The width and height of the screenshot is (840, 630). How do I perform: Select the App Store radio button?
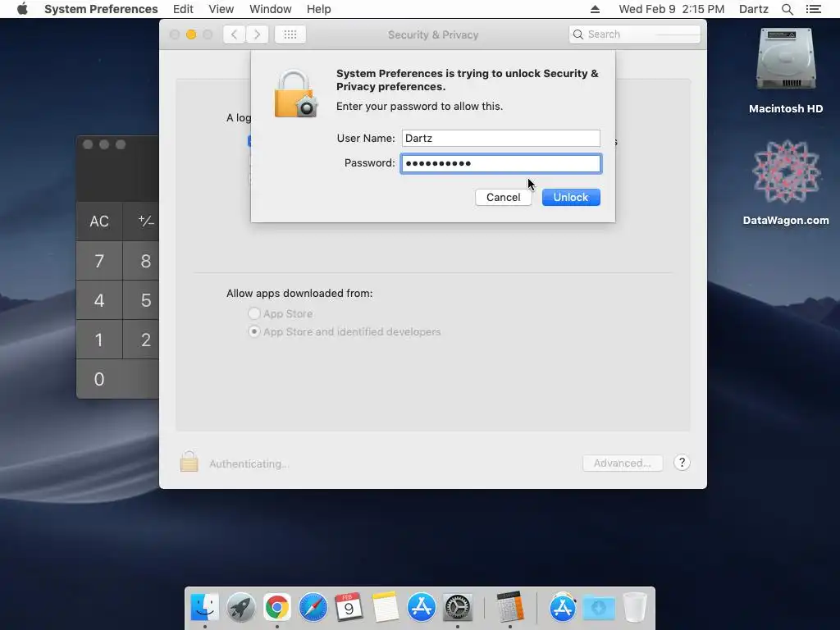[254, 313]
